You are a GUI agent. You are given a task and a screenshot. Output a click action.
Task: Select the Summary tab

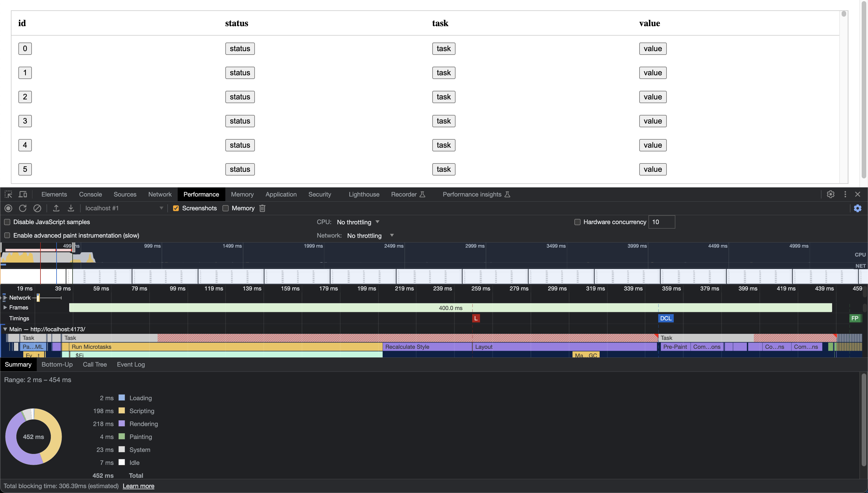pyautogui.click(x=18, y=365)
